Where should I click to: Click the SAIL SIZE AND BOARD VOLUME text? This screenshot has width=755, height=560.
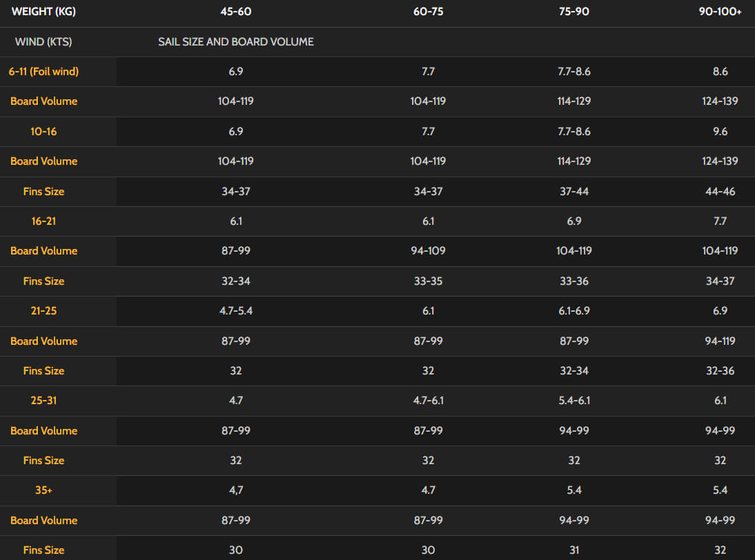[236, 42]
